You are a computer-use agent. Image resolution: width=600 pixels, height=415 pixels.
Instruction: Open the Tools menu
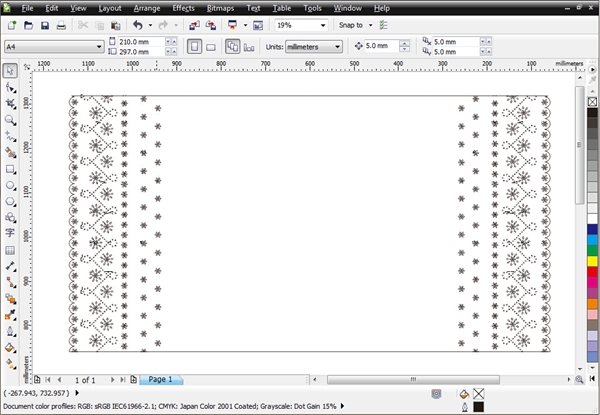(312, 8)
